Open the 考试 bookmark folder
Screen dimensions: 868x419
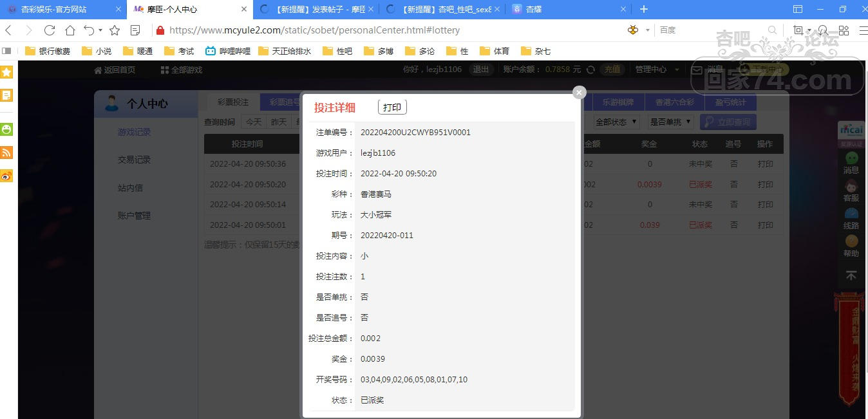click(179, 51)
